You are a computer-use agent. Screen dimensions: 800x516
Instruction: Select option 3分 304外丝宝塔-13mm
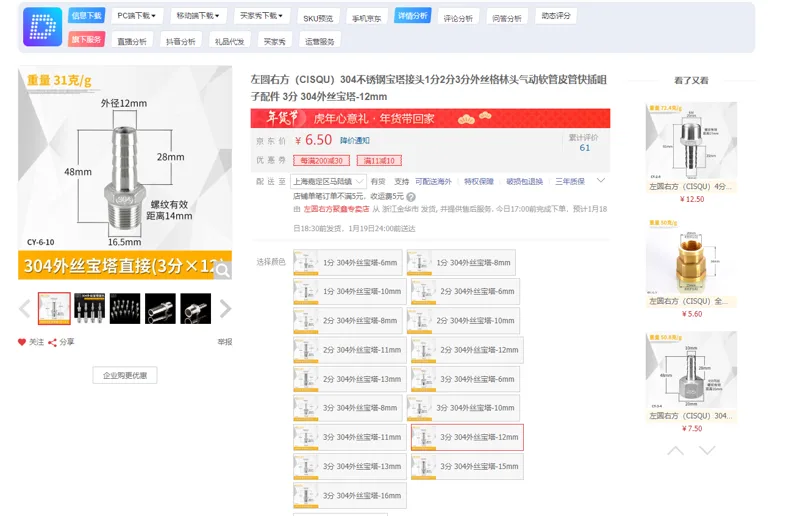coord(349,466)
